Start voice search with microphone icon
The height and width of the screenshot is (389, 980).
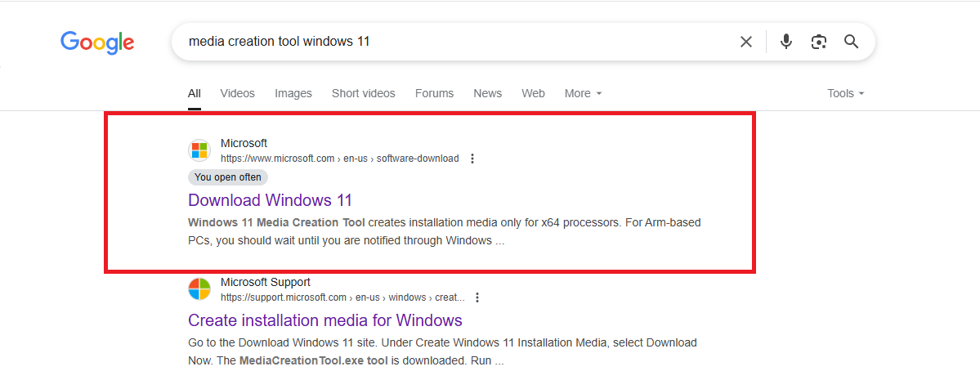click(x=786, y=42)
